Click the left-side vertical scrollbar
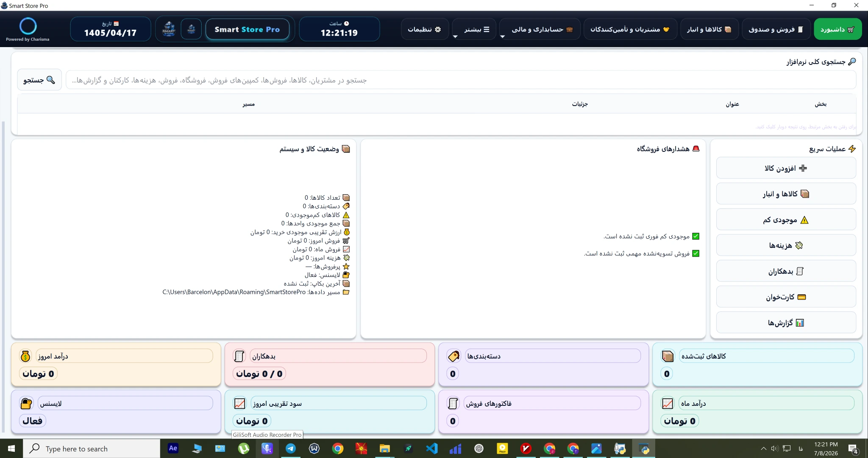The width and height of the screenshot is (868, 458). click(3, 276)
